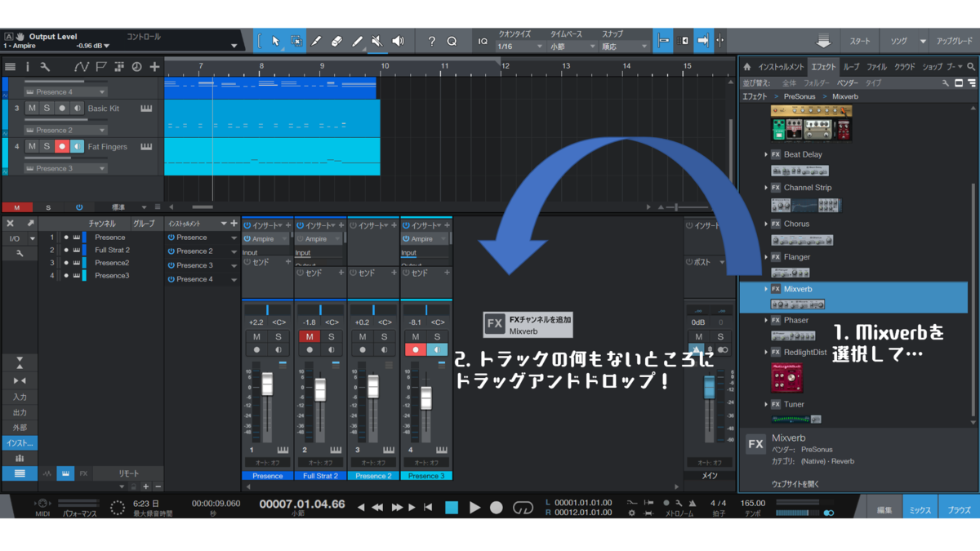Image resolution: width=980 pixels, height=551 pixels.
Task: Click the Main channel volume fader
Action: point(709,388)
